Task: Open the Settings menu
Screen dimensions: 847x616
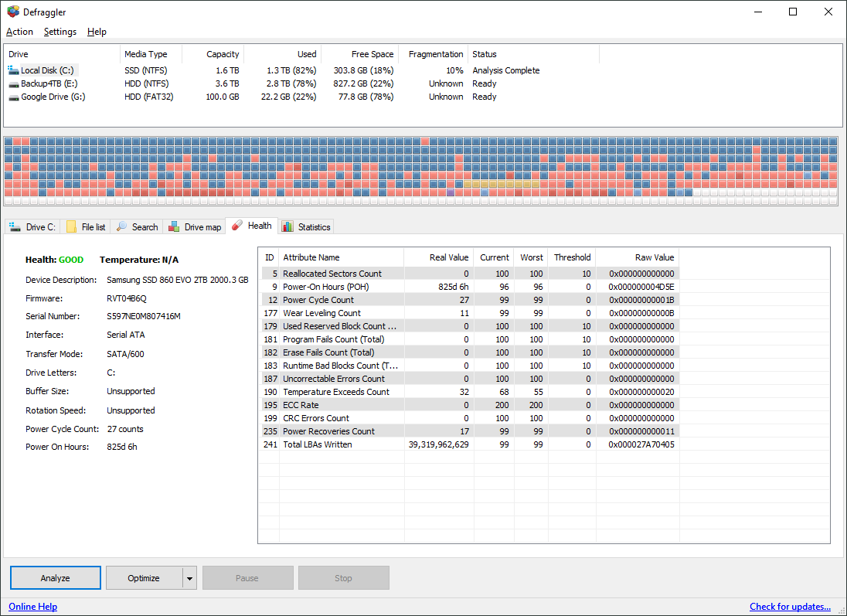Action: tap(60, 32)
